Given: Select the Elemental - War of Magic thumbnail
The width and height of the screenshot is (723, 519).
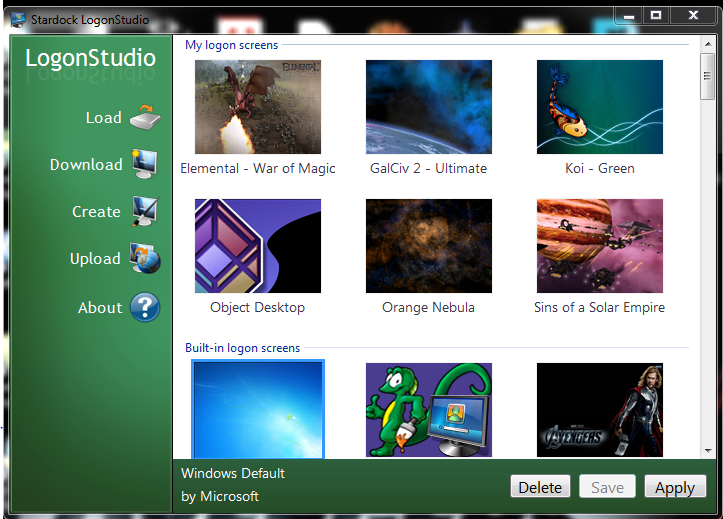Looking at the screenshot, I should tap(258, 107).
